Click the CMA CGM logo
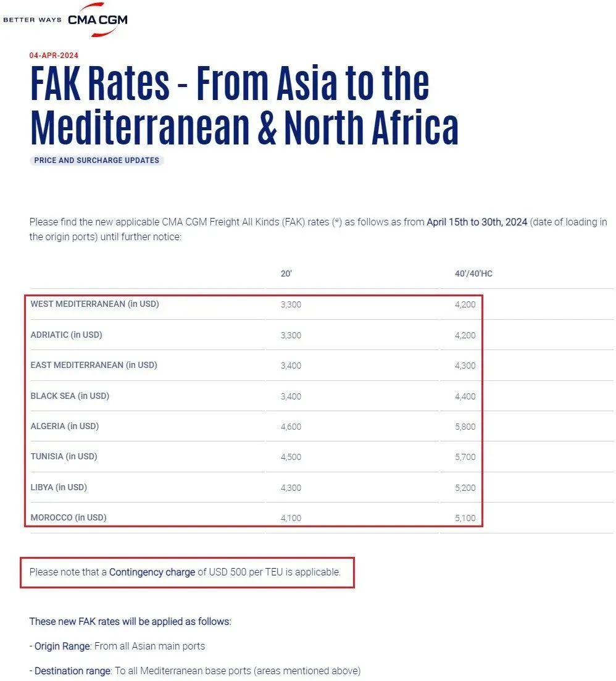616x681 pixels. (98, 20)
